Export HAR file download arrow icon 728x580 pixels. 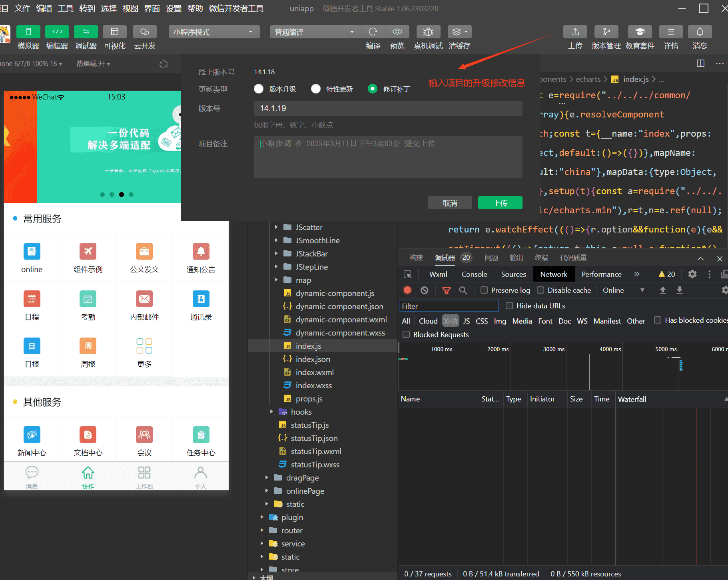coord(679,290)
